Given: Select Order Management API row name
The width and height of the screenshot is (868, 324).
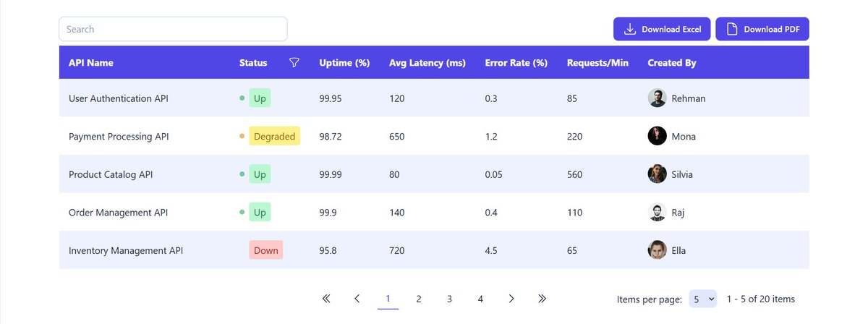Looking at the screenshot, I should [119, 213].
